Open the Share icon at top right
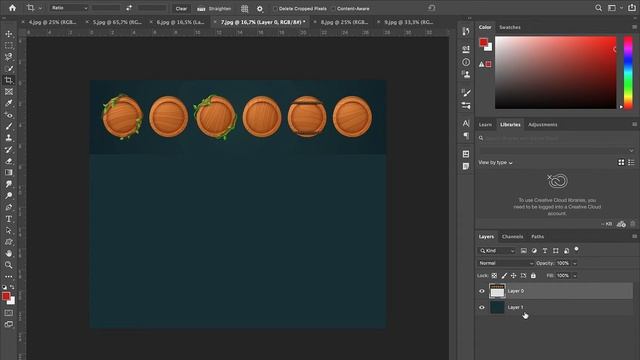 (x=631, y=8)
